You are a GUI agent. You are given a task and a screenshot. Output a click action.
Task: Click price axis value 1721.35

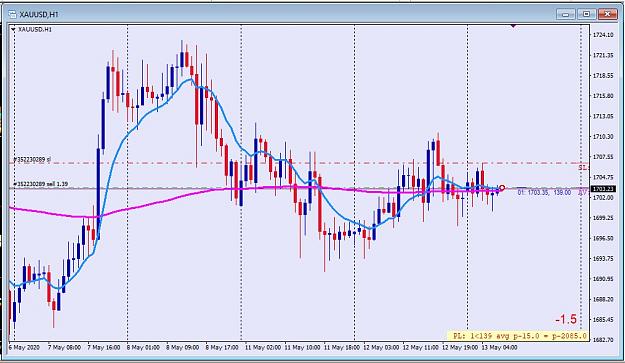coord(603,55)
